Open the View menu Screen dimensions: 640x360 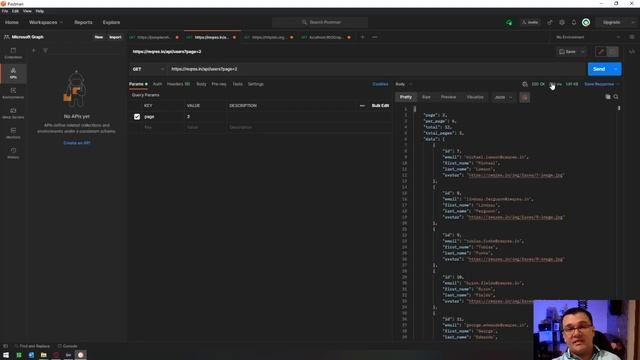point(27,11)
